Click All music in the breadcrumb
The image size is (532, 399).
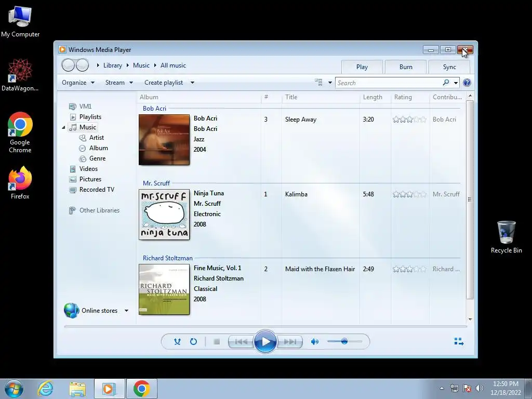[173, 65]
